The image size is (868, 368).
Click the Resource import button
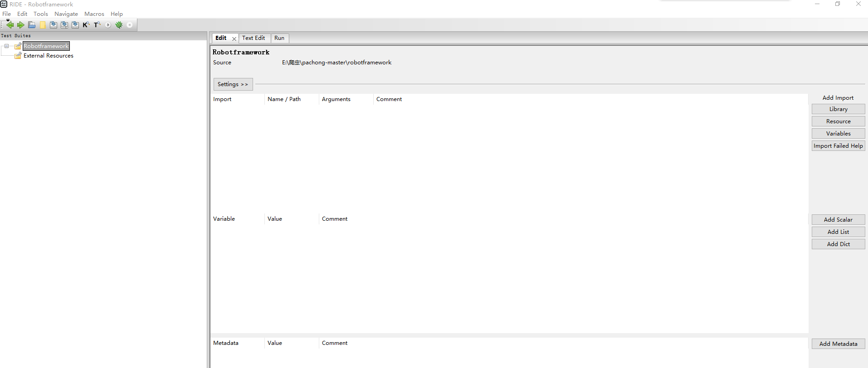click(838, 121)
